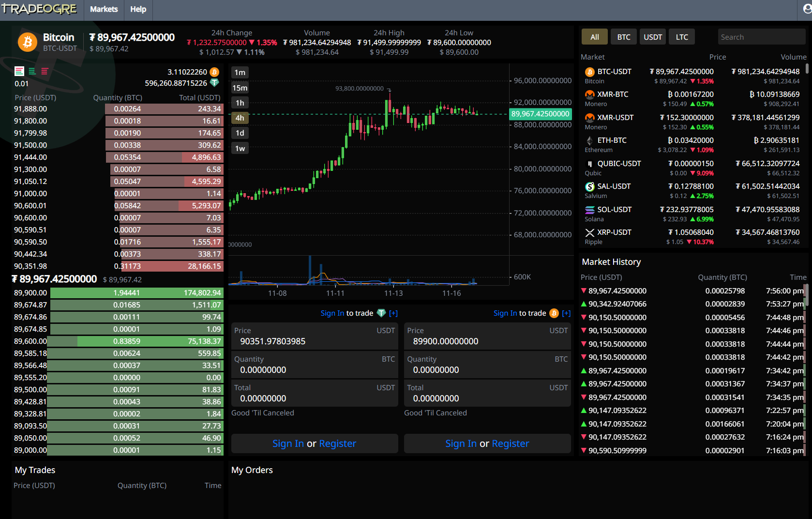This screenshot has height=519, width=812.
Task: Open the Help menu
Action: coord(138,9)
